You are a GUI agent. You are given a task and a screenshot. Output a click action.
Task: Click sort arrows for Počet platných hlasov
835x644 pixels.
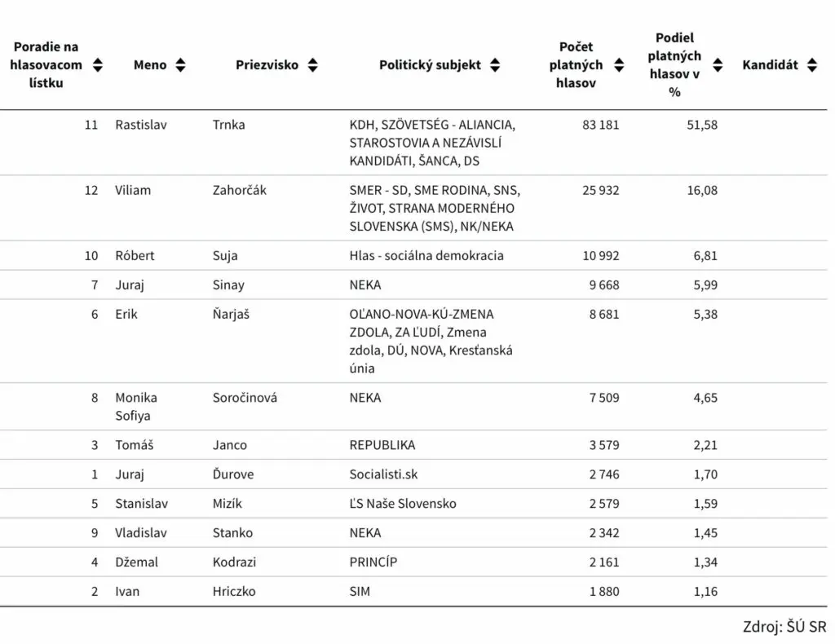619,65
